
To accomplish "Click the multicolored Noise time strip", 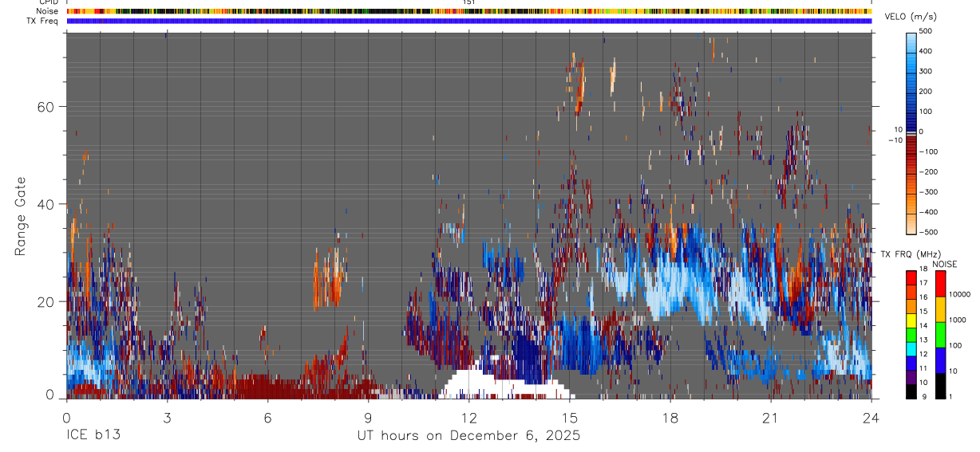I will (x=469, y=11).
